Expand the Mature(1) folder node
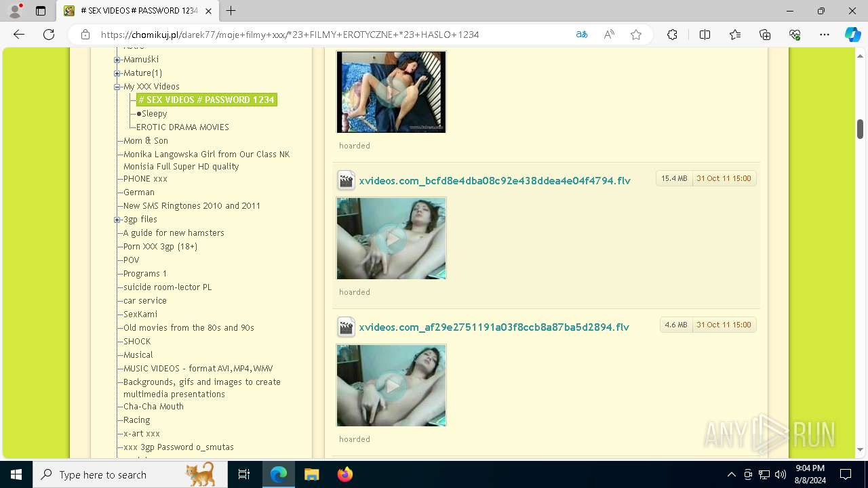 pyautogui.click(x=117, y=73)
